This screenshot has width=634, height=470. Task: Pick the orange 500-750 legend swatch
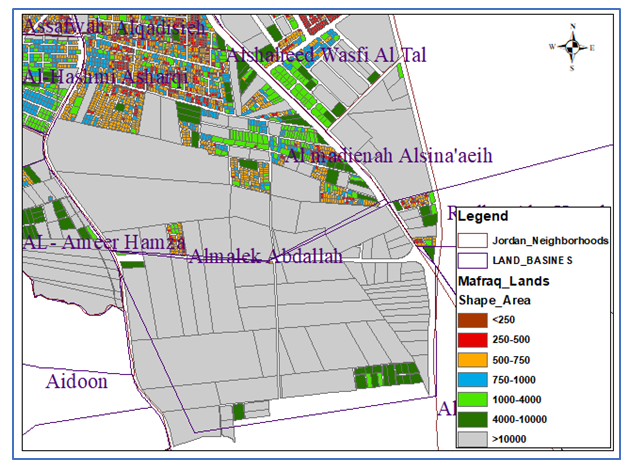click(472, 359)
